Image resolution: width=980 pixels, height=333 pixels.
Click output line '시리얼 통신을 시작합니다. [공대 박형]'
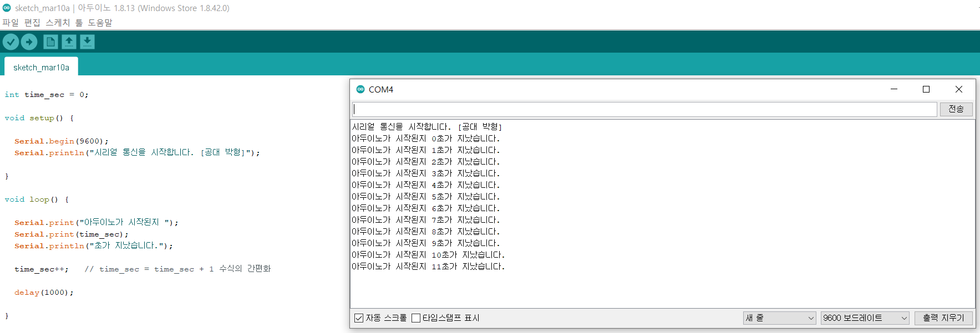pos(427,127)
